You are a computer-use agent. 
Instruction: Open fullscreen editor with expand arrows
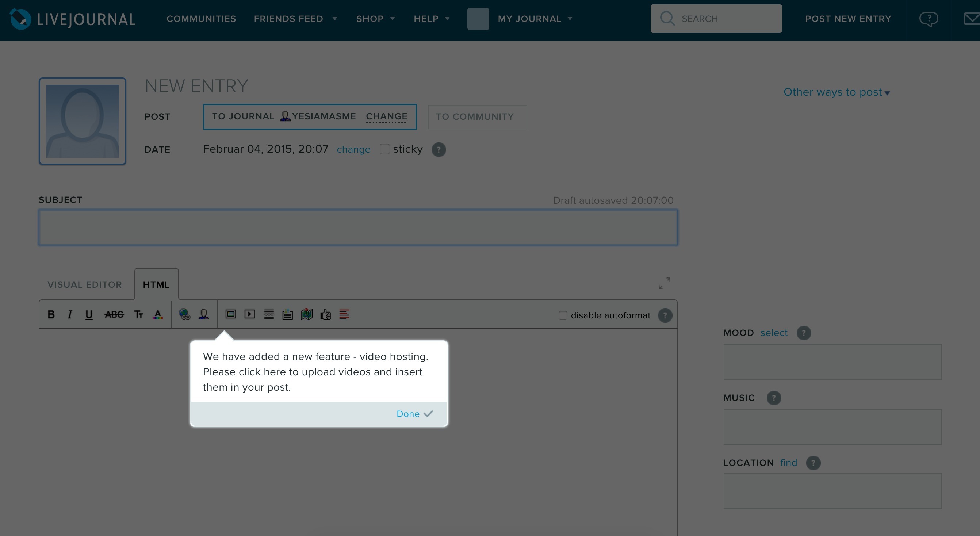click(x=664, y=283)
